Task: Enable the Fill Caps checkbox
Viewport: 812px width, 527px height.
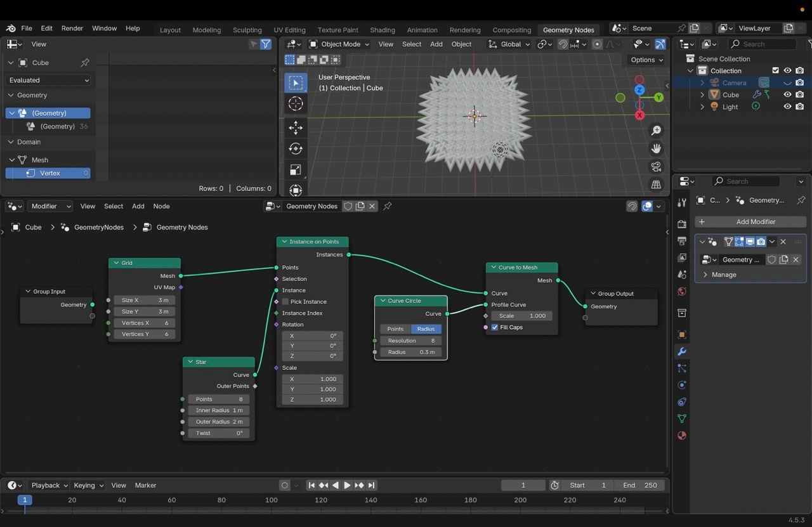Action: (x=495, y=327)
